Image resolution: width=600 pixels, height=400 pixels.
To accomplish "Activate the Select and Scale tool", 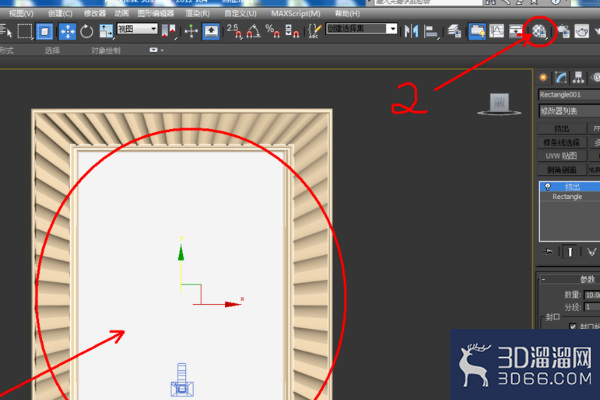I will 106,31.
